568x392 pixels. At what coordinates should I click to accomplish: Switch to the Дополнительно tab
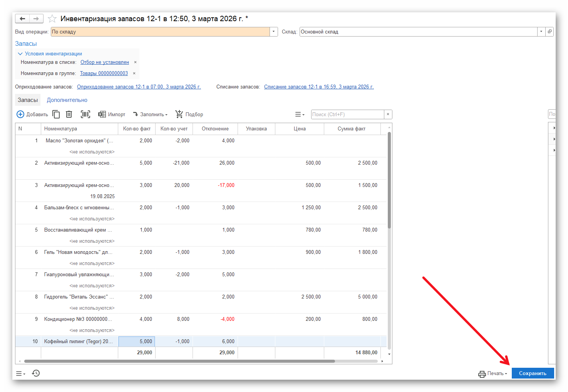point(67,100)
